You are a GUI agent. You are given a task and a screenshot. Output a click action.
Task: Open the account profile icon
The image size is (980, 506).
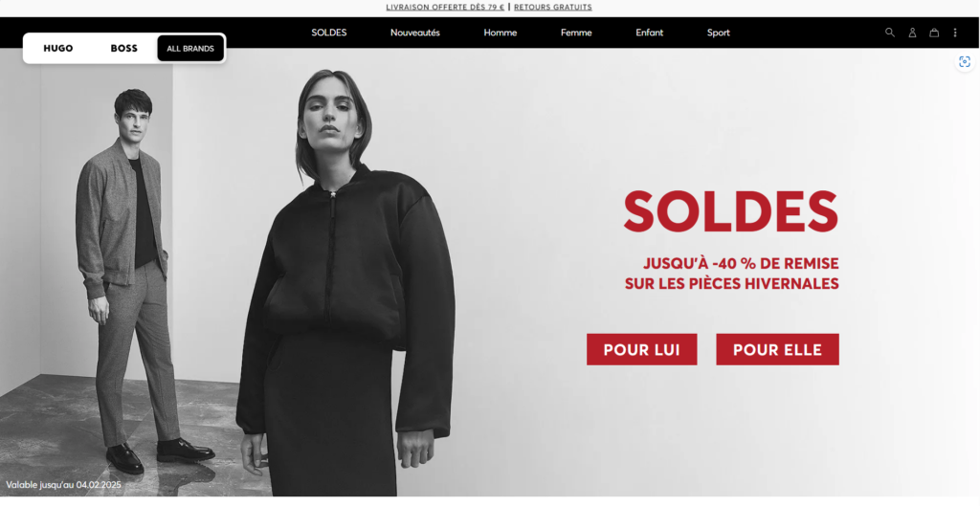click(x=912, y=33)
